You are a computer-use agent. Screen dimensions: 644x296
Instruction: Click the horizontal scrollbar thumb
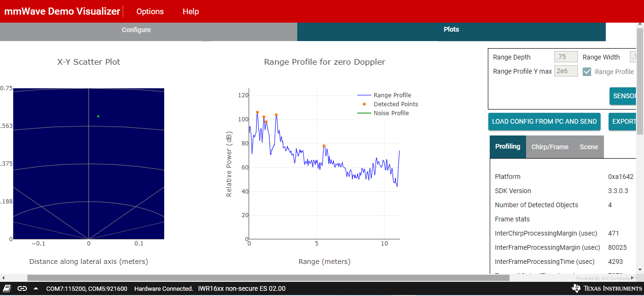268,278
